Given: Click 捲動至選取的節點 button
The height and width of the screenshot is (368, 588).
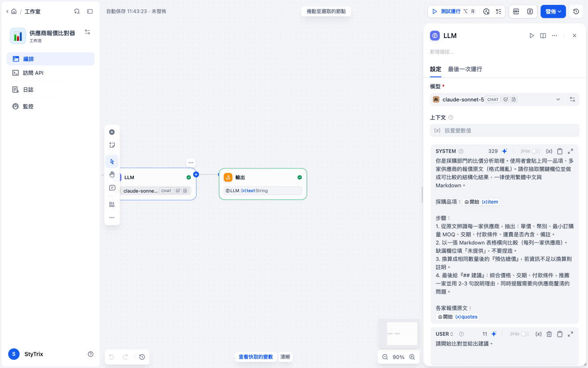Looking at the screenshot, I should coord(326,11).
